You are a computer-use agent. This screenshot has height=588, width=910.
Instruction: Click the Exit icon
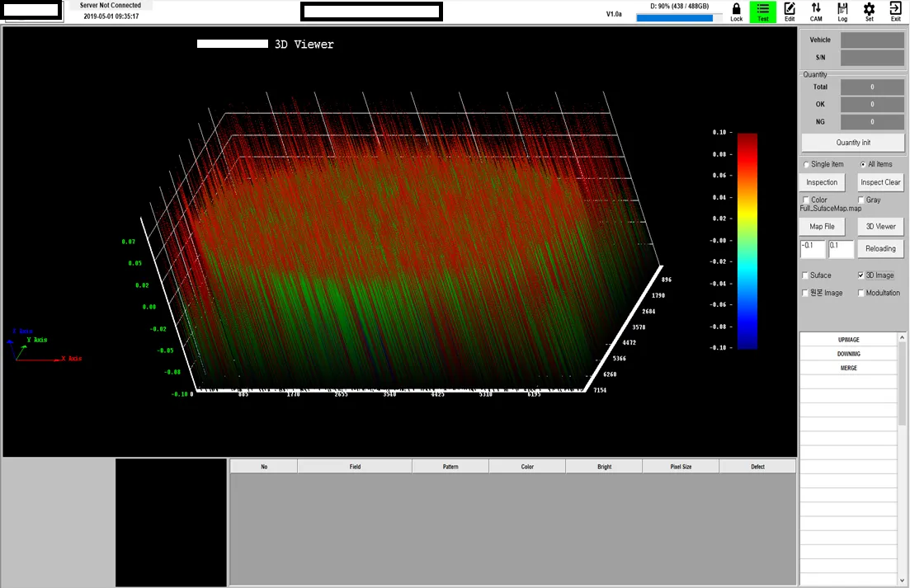[x=895, y=11]
